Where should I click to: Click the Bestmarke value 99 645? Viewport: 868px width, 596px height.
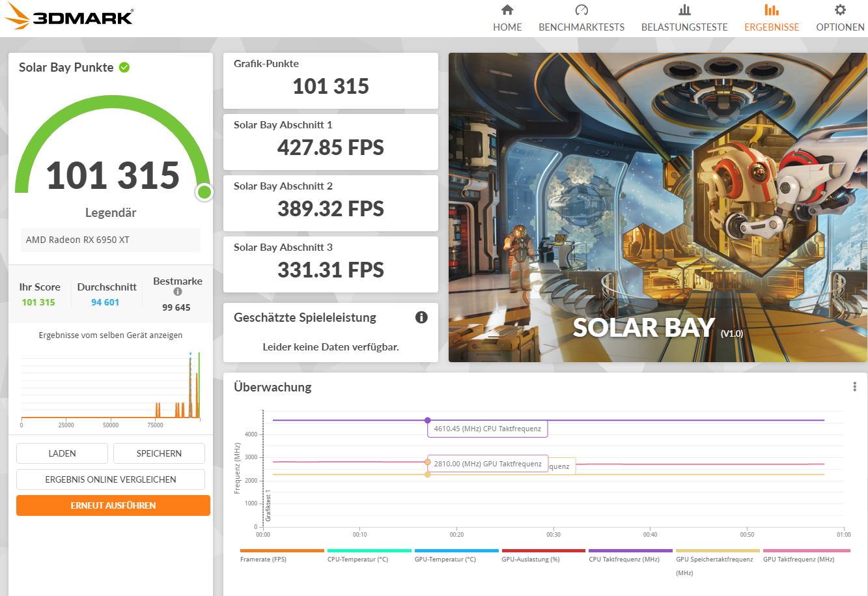point(176,307)
